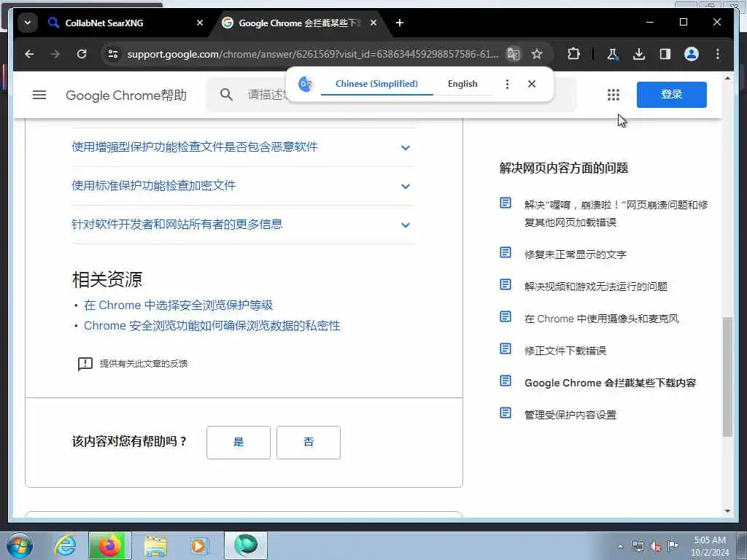The image size is (747, 560).
Task: Click the volume icon in system tray
Action: pyautogui.click(x=656, y=546)
